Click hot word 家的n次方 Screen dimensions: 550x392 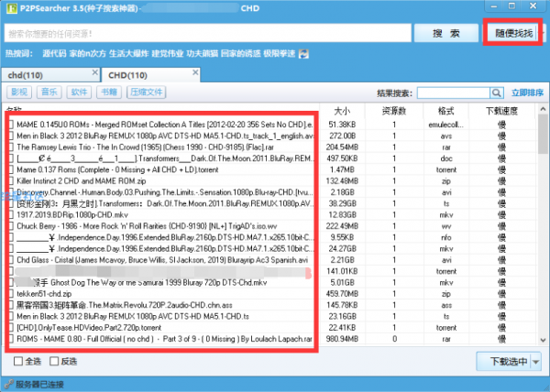click(87, 54)
